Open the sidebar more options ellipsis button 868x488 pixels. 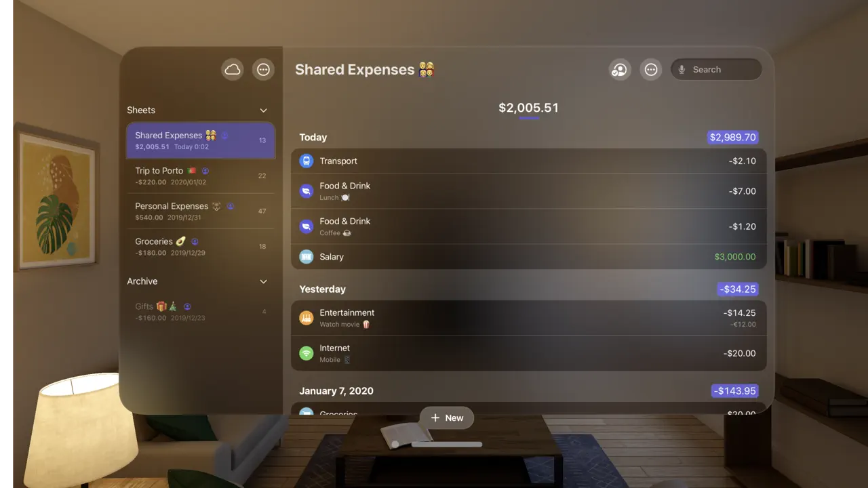[x=264, y=69]
